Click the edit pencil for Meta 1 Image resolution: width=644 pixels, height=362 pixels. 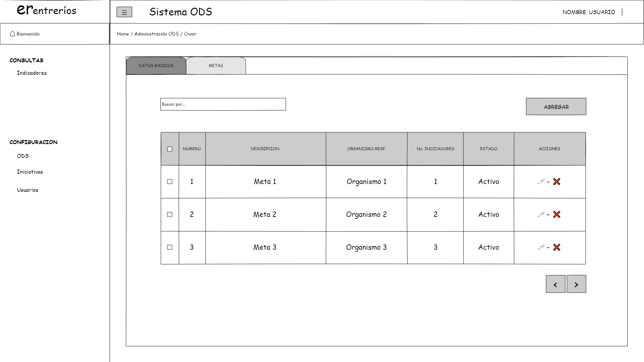(541, 182)
